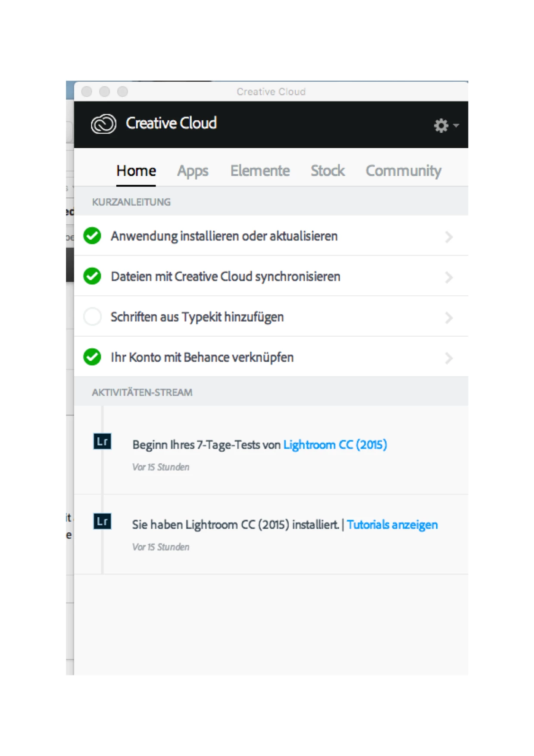Click Lr icon beside installiert entry
Screen dimensions: 534x756
point(102,521)
